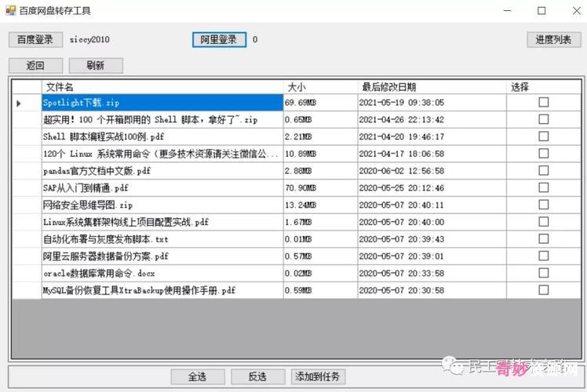This screenshot has height=392, width=587.
Task: Click the 反选 invert selection button
Action: [x=258, y=376]
